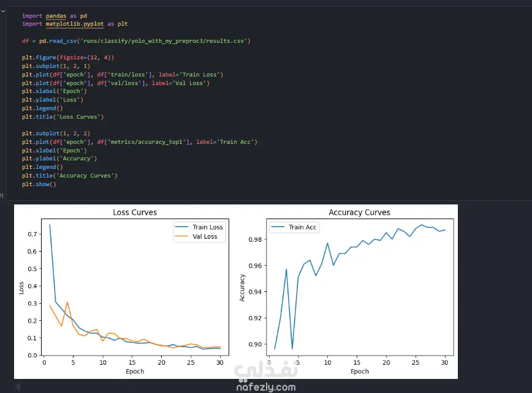Click the code line plotting 'train/loss'
This screenshot has height=393, width=532.
pos(123,75)
